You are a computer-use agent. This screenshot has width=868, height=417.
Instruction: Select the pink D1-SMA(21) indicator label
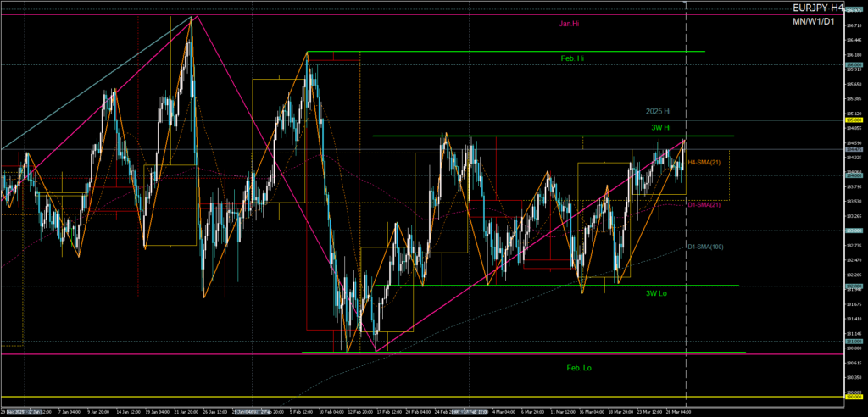point(703,204)
